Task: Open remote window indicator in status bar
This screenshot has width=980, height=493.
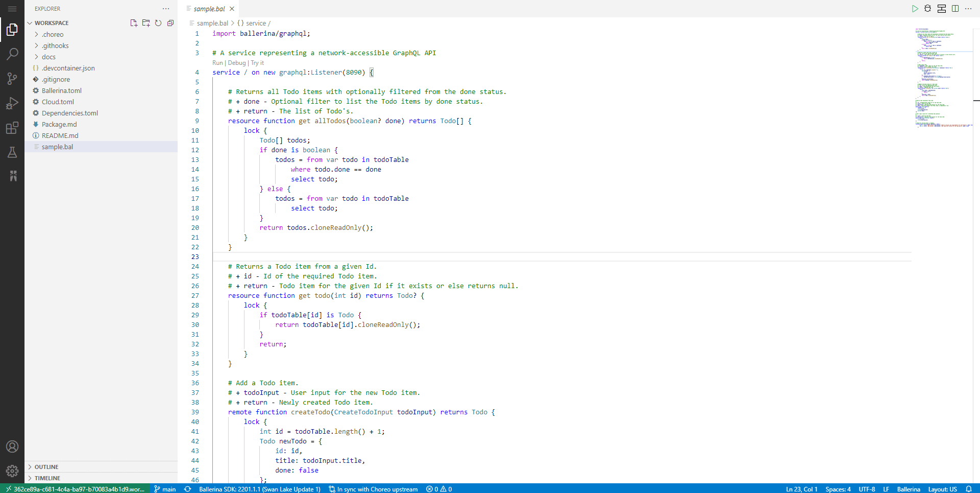Action: (x=75, y=489)
